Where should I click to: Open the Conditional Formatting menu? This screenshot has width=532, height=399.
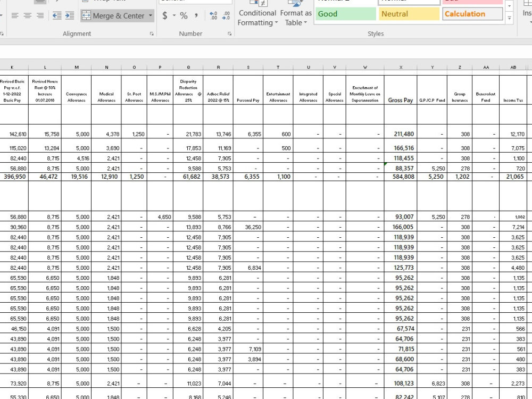257,14
